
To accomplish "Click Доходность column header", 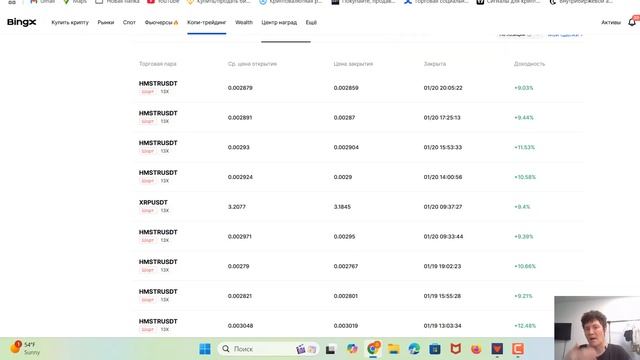I will point(529,64).
